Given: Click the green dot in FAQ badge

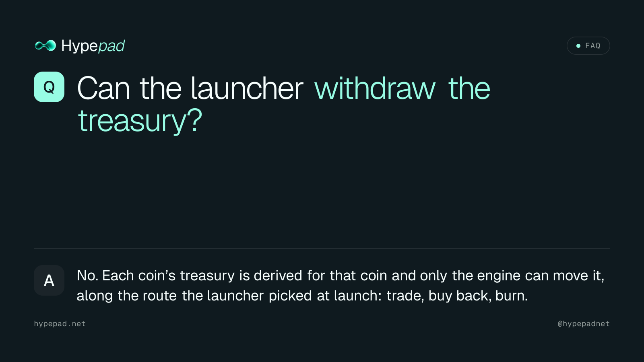Looking at the screenshot, I should tap(578, 46).
